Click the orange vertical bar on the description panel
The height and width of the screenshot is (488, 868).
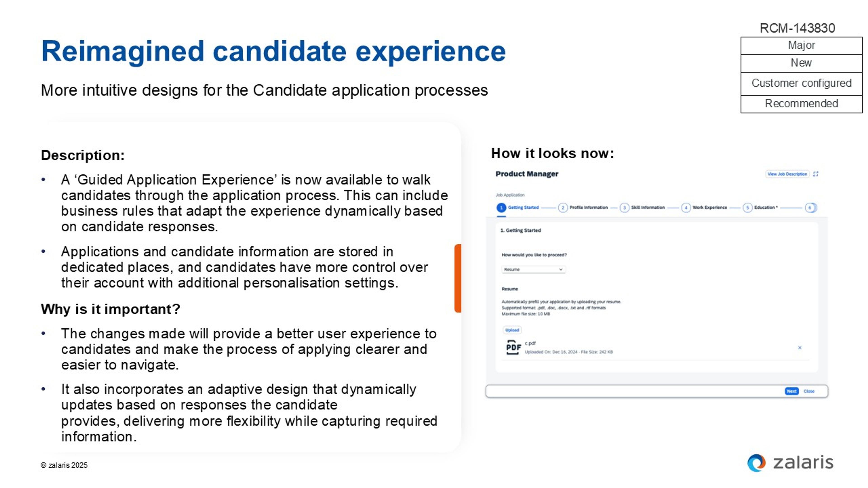click(x=458, y=278)
